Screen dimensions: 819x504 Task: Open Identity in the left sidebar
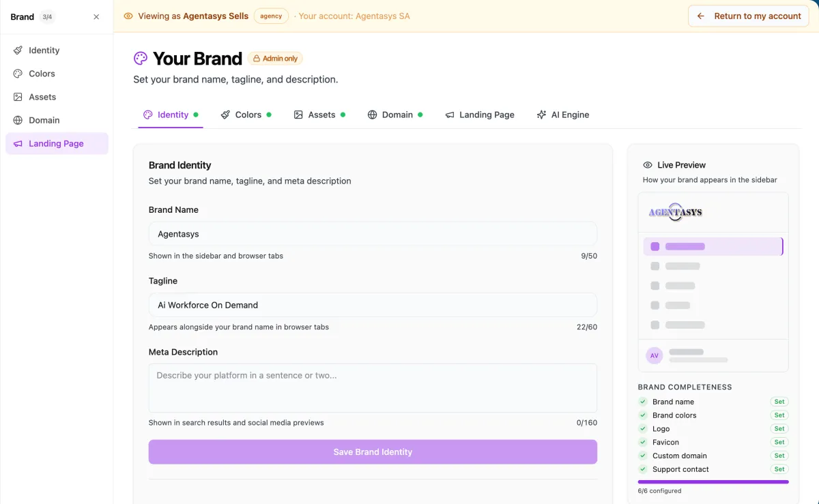[x=57, y=50]
